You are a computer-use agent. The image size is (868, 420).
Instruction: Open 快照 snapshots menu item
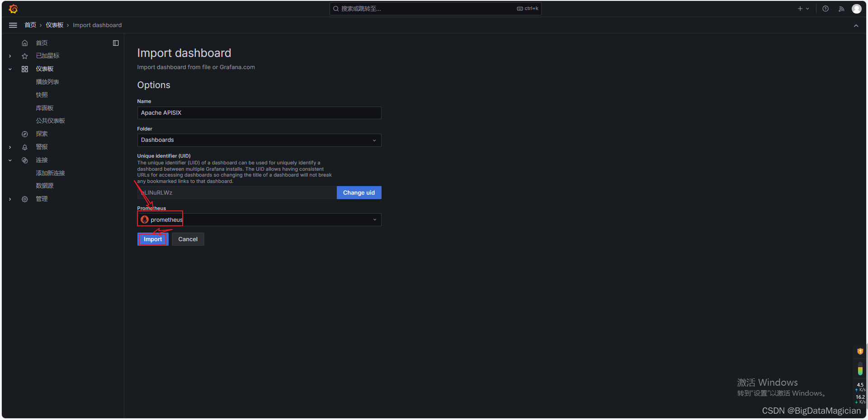[x=42, y=95]
